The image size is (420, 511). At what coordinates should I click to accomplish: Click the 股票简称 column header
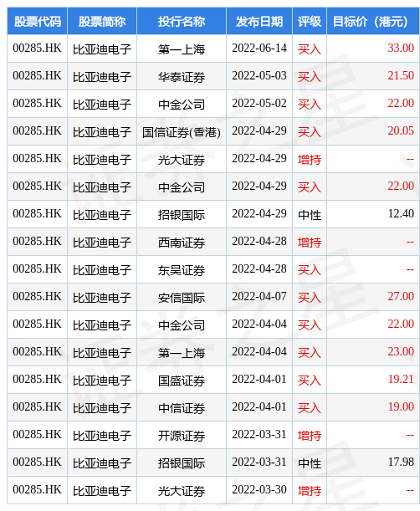(x=102, y=22)
